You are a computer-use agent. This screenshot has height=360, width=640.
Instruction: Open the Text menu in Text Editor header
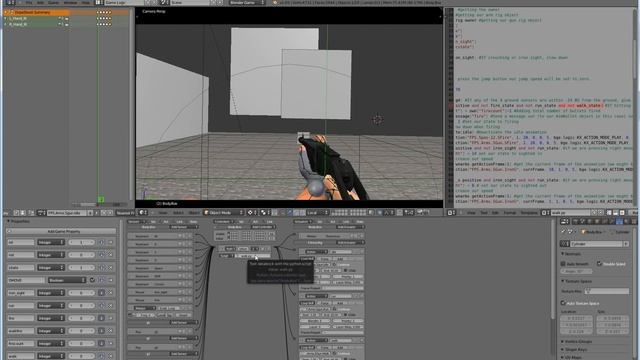click(x=484, y=213)
